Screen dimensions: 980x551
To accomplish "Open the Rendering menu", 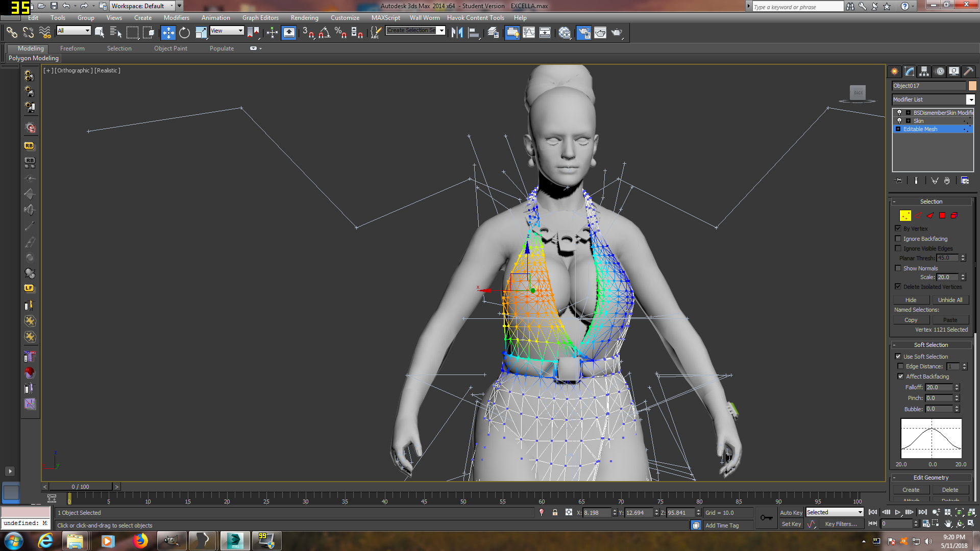I will 304,17.
